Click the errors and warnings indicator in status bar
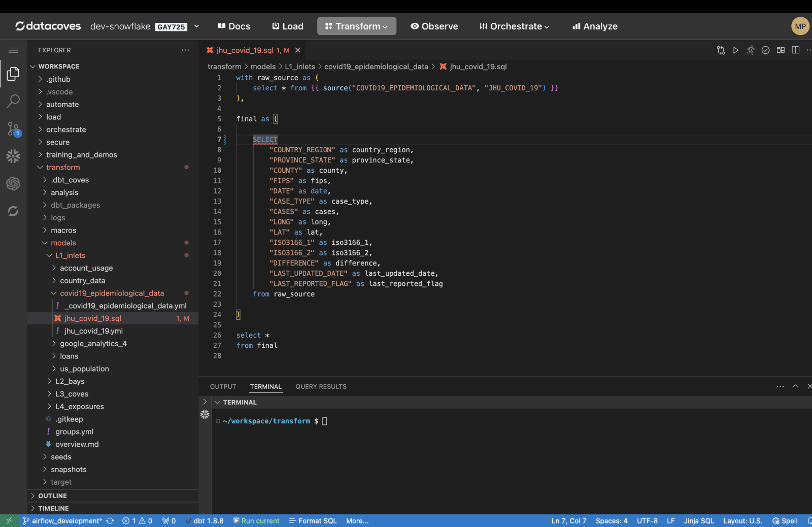This screenshot has width=812, height=527. [x=138, y=521]
